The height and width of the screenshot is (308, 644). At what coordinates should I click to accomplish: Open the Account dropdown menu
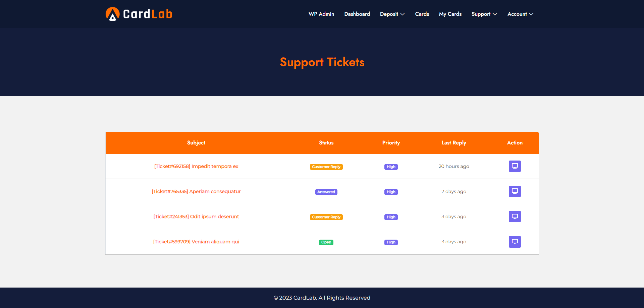click(x=520, y=14)
